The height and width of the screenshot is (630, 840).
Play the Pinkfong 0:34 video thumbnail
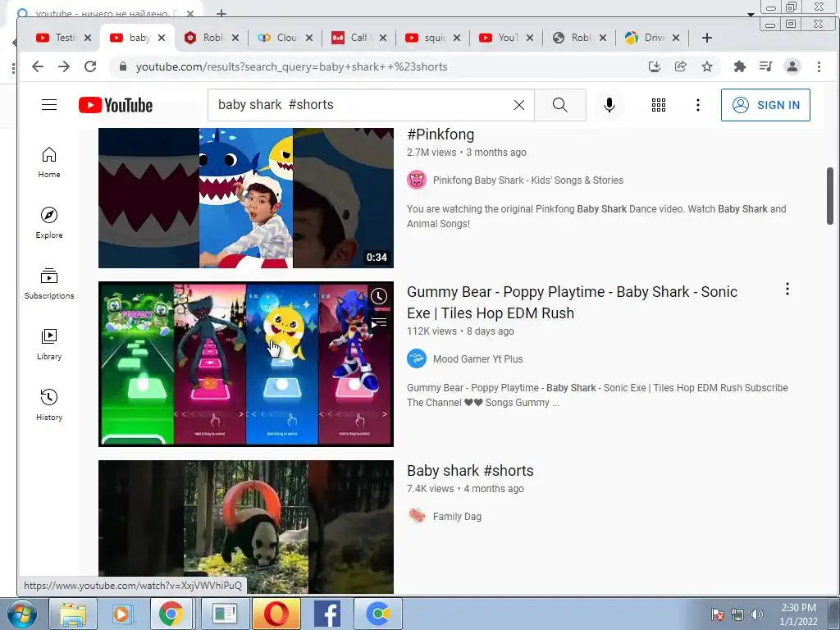coord(246,198)
